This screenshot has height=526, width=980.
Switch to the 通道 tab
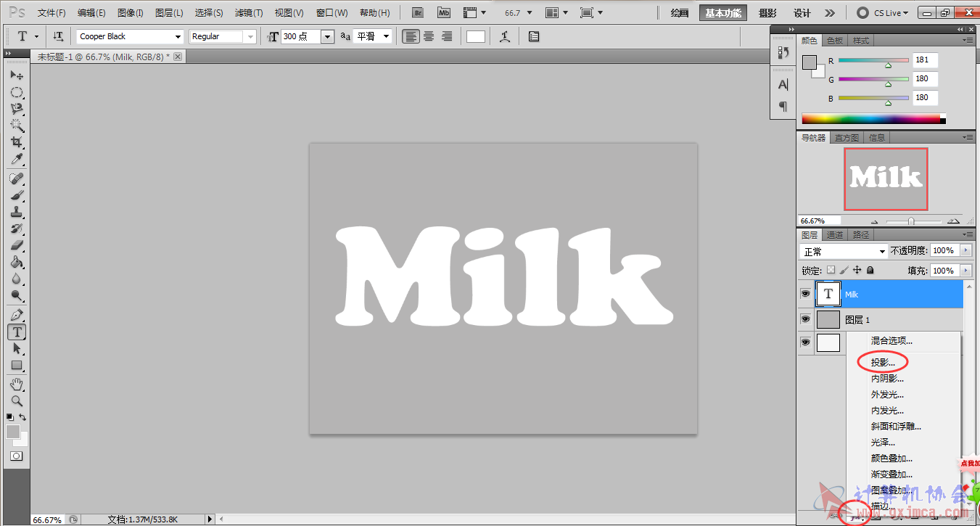(x=835, y=235)
